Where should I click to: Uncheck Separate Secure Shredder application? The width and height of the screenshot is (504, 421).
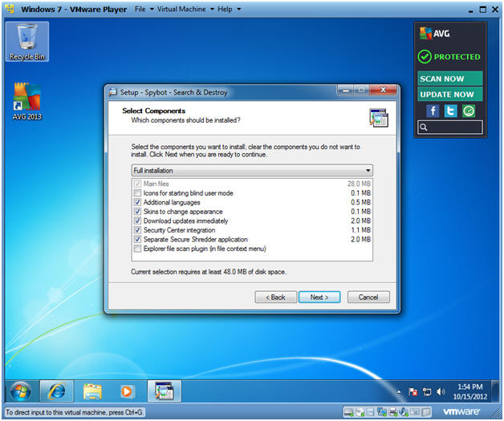coord(137,240)
